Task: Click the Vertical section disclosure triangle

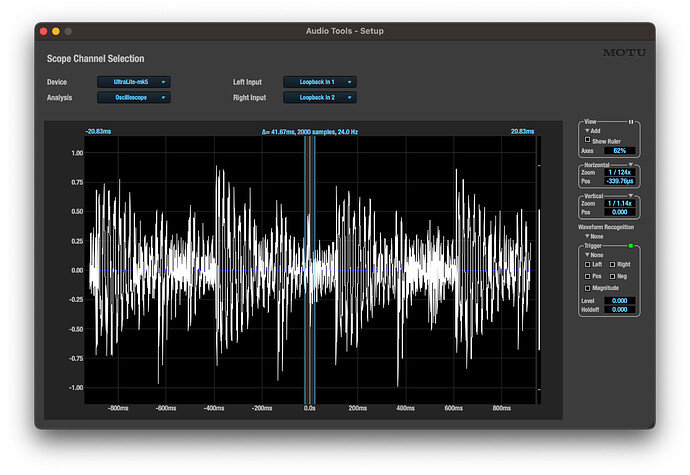Action: point(630,195)
